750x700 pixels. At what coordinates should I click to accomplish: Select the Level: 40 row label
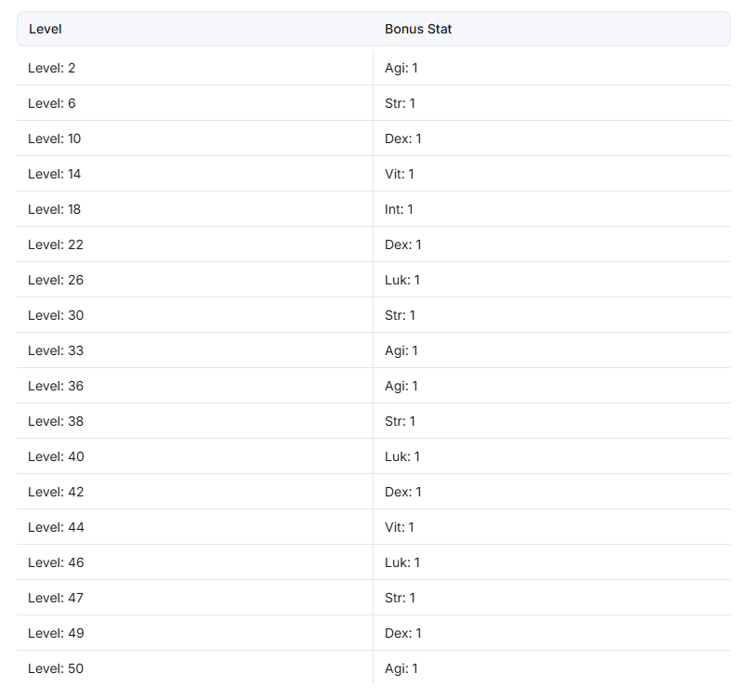pos(56,457)
